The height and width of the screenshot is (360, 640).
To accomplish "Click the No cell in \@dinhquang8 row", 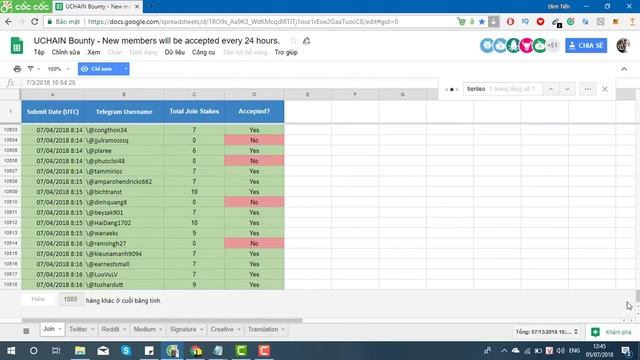I will 254,202.
